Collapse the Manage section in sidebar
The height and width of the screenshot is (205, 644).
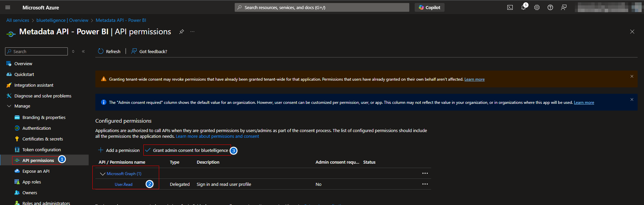pyautogui.click(x=9, y=106)
